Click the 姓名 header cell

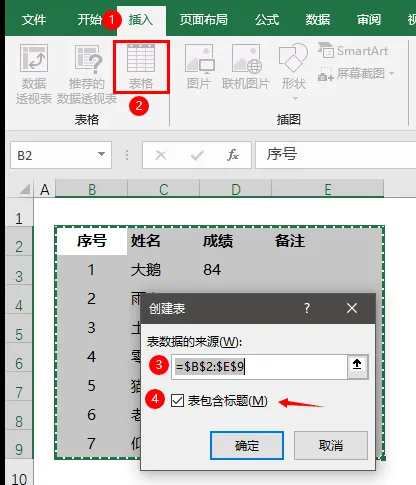tap(164, 241)
